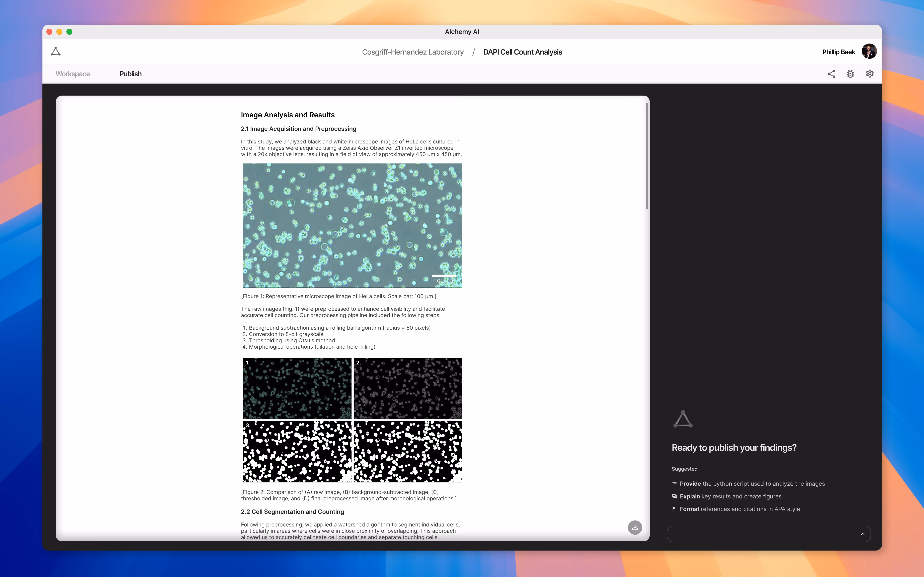Select Provide the python script suggestion
This screenshot has height=577, width=924.
click(x=752, y=483)
